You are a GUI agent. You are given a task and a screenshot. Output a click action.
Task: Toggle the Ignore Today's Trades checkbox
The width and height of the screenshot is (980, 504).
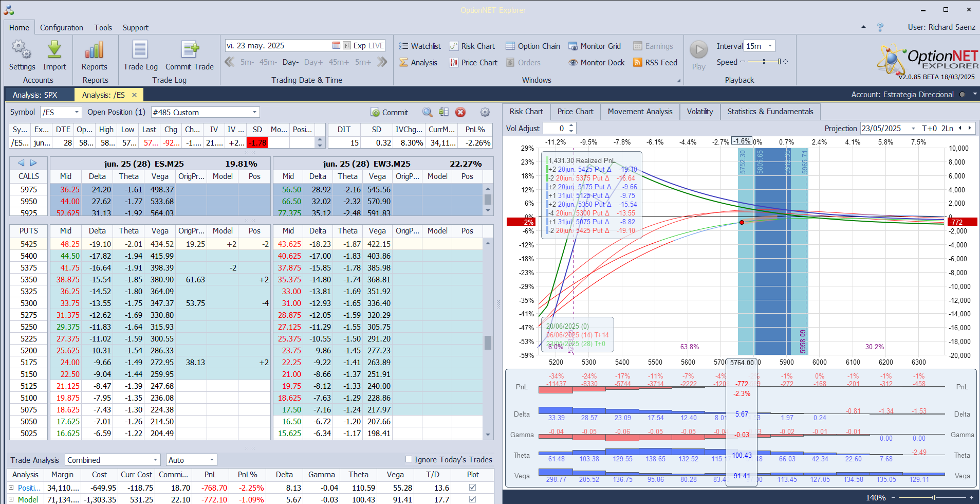409,459
